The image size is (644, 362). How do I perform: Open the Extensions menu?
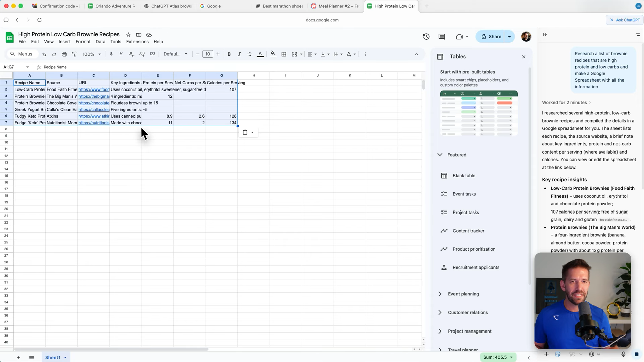[x=137, y=42]
